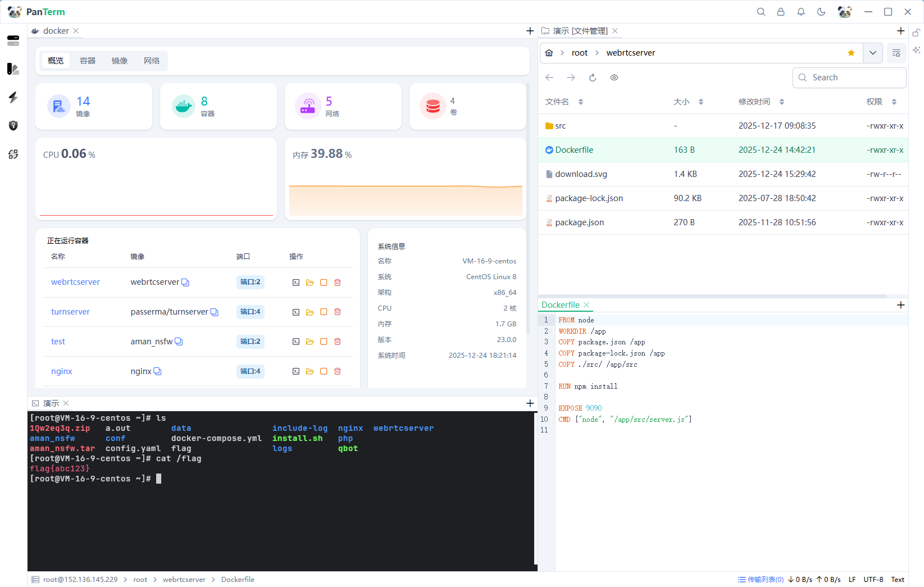924x587 pixels.
Task: Click the terminal vertical scrollbar
Action: click(x=535, y=489)
